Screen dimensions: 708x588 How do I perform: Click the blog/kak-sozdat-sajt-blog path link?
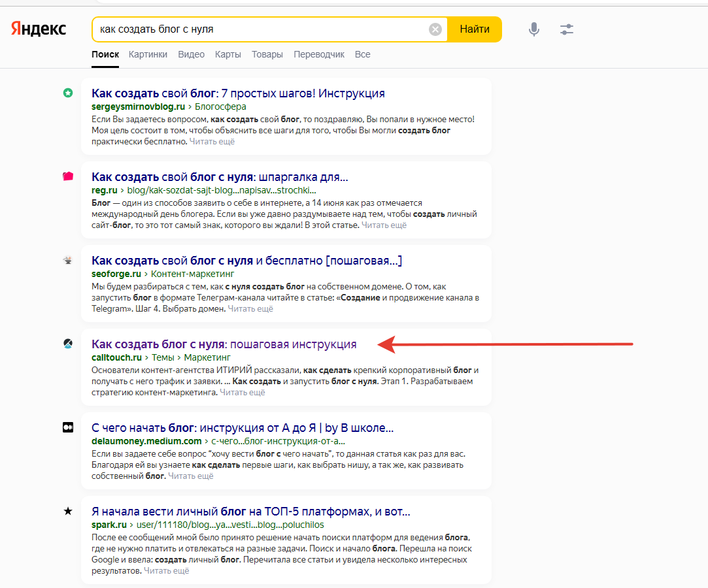pyautogui.click(x=221, y=190)
